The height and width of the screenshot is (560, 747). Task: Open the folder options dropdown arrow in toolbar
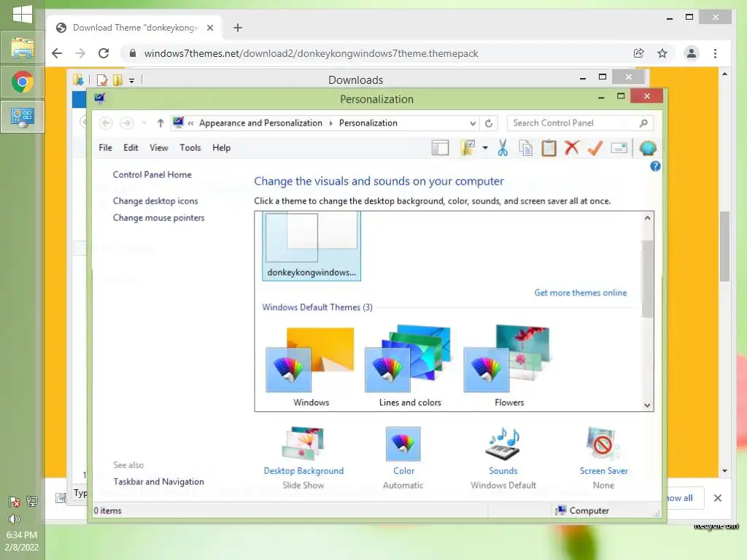pos(485,148)
